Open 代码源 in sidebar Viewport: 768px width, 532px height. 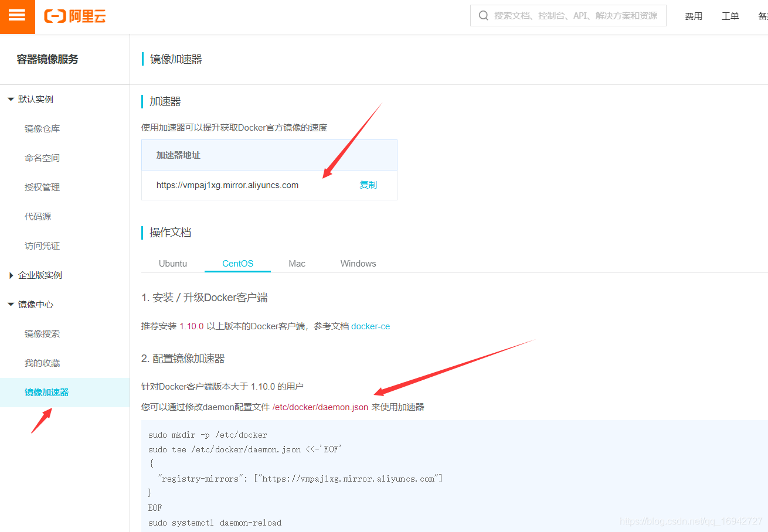[x=38, y=217]
